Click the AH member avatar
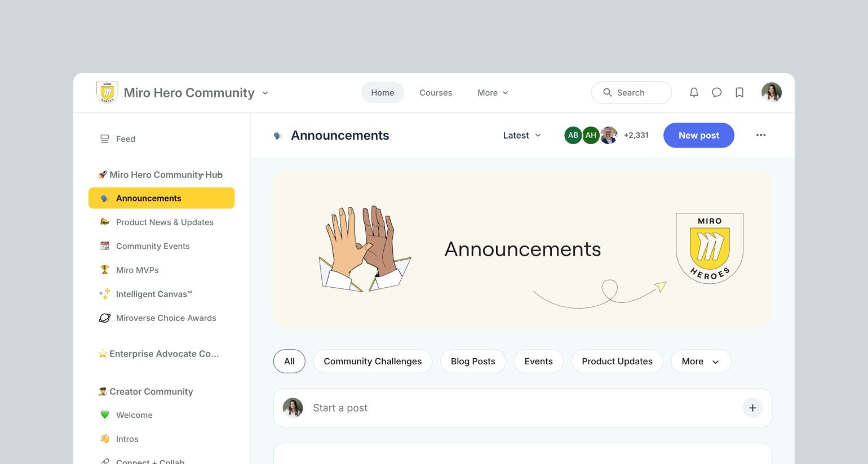This screenshot has height=464, width=868. tap(591, 135)
